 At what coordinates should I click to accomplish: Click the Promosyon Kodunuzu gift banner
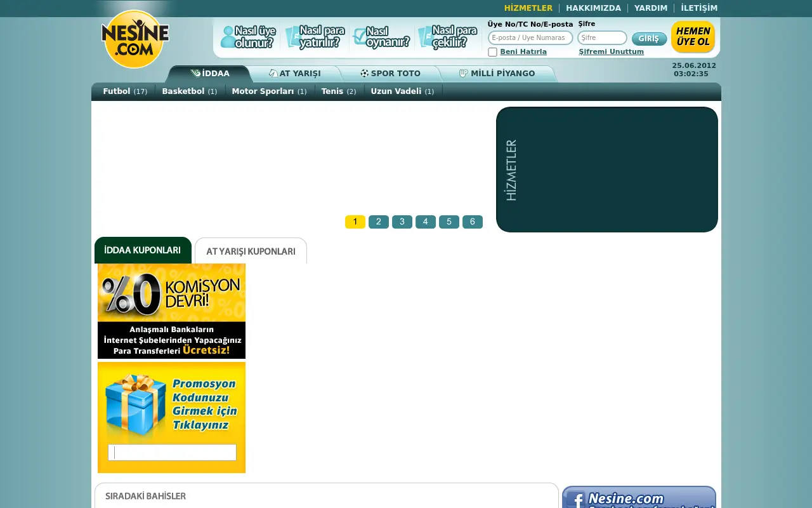pyautogui.click(x=171, y=417)
